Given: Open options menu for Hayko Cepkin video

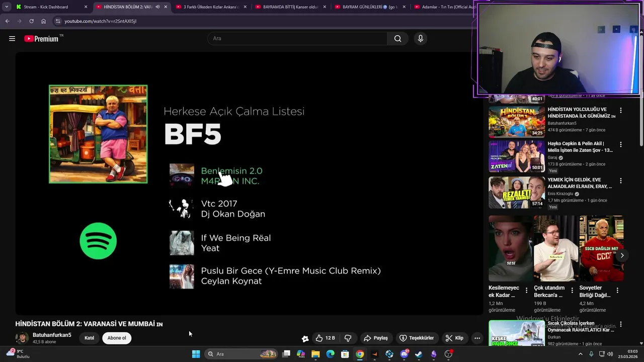Looking at the screenshot, I should coord(620,144).
